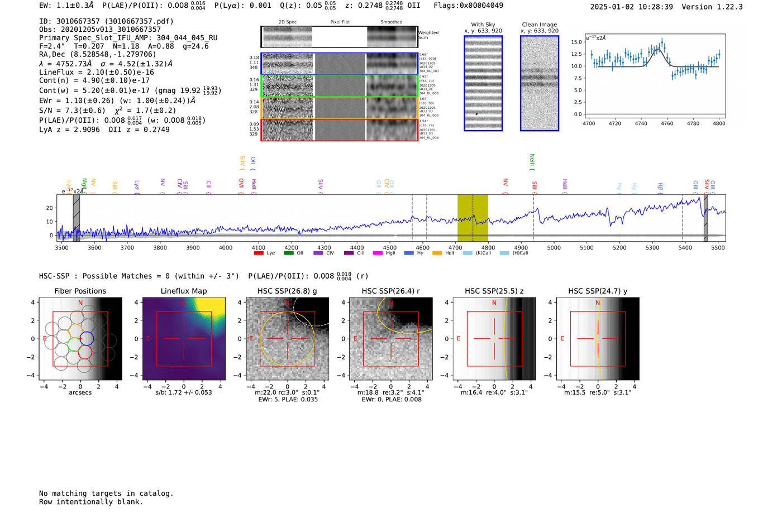
Task: Click the Flags:0x00004049 header text
Action: [x=468, y=6]
